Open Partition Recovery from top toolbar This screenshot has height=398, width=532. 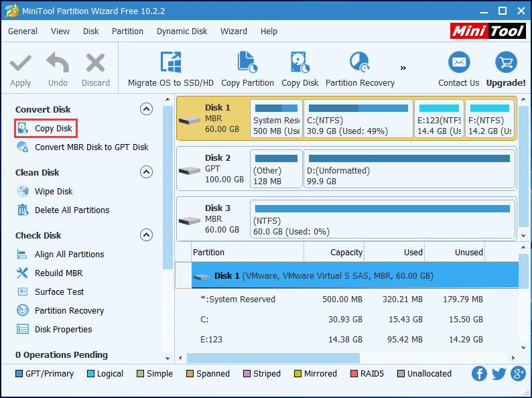(360, 70)
